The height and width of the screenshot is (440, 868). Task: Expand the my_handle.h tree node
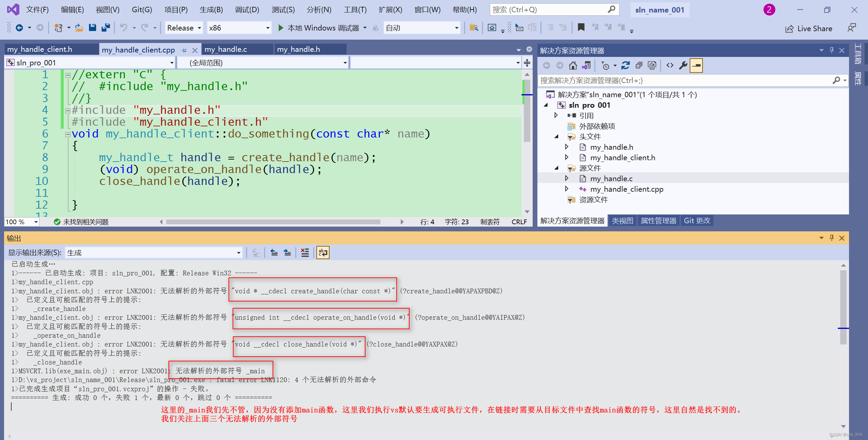click(567, 147)
